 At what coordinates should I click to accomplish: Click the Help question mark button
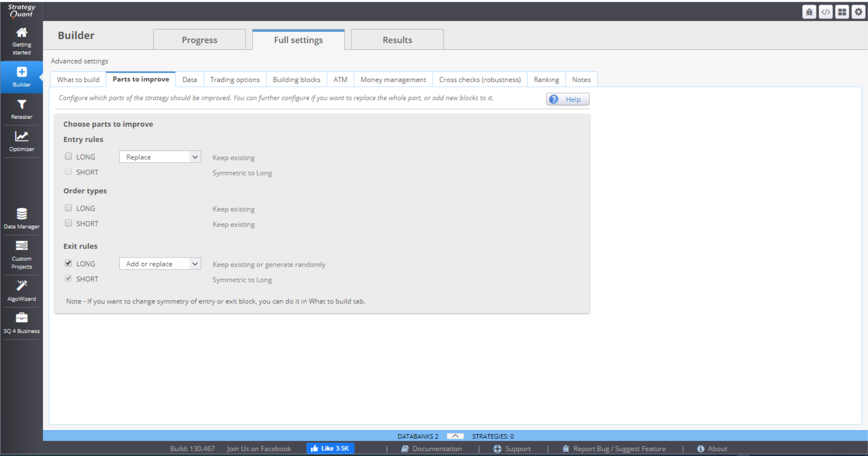568,99
